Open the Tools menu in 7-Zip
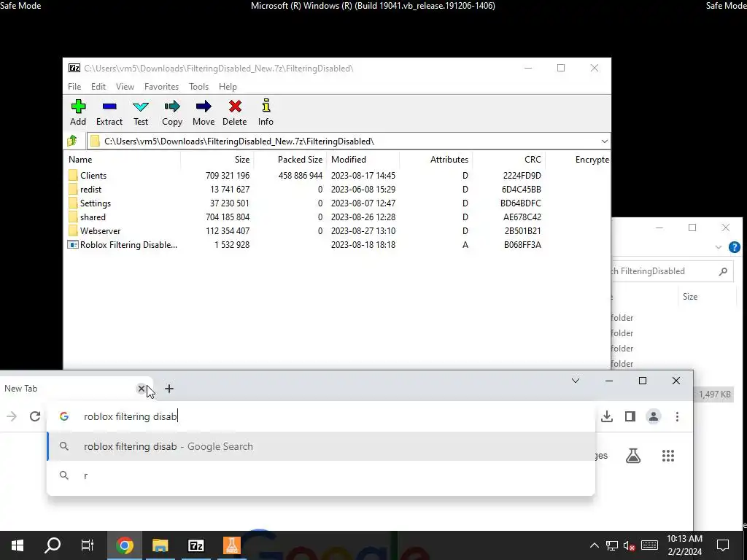The width and height of the screenshot is (747, 560). point(198,87)
